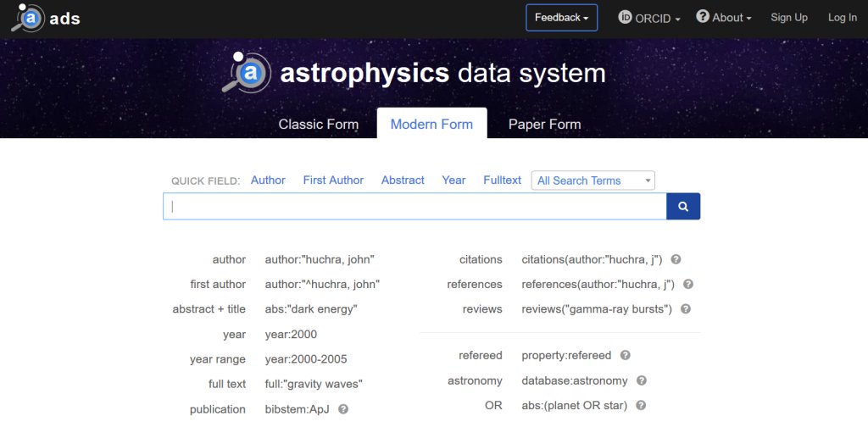Insert Fulltext quick field
Screen dimensions: 868x444
[502, 180]
